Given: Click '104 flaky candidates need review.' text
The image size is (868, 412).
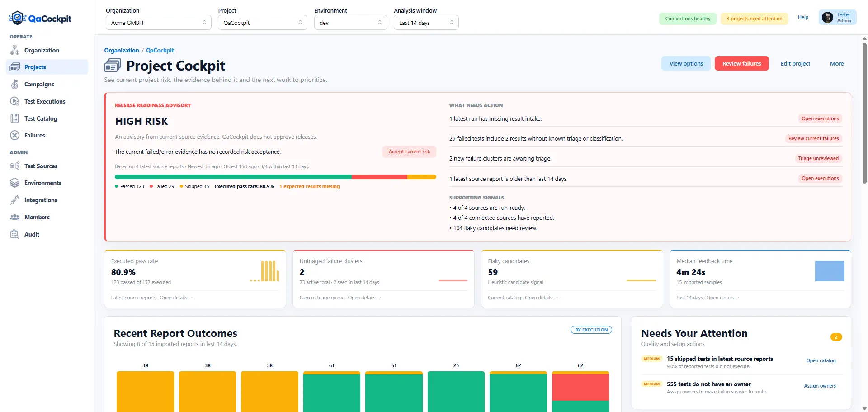Looking at the screenshot, I should point(495,228).
